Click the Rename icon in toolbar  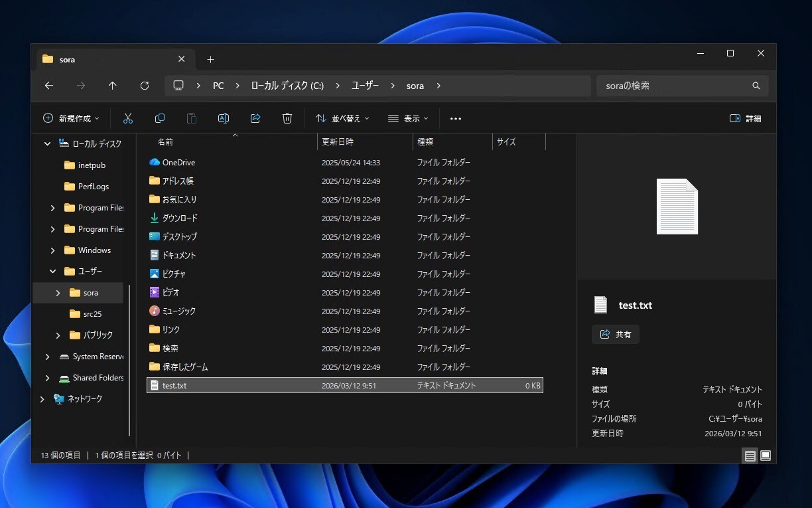224,118
